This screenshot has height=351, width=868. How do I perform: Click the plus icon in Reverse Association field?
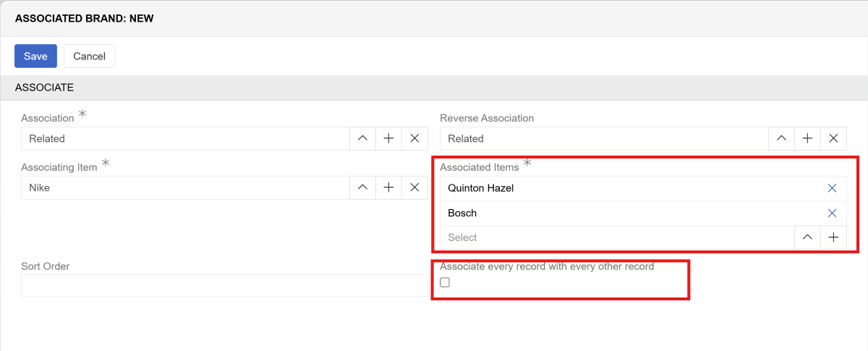pos(807,138)
